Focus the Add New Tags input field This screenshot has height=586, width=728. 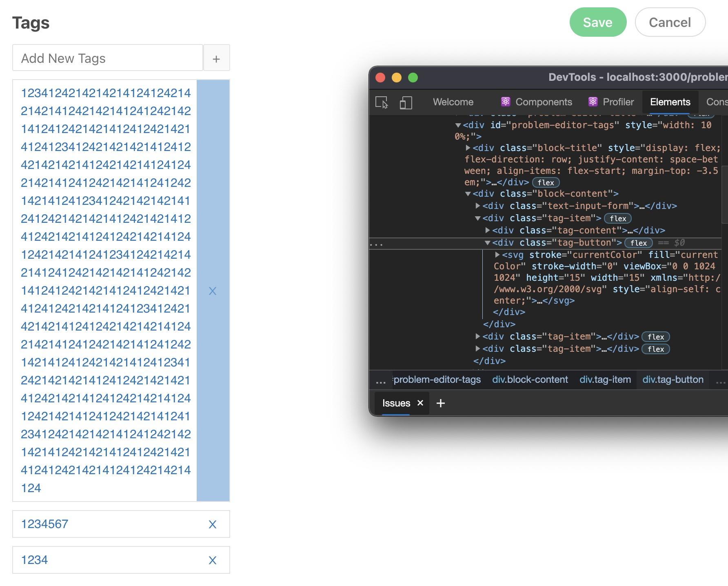pos(108,58)
